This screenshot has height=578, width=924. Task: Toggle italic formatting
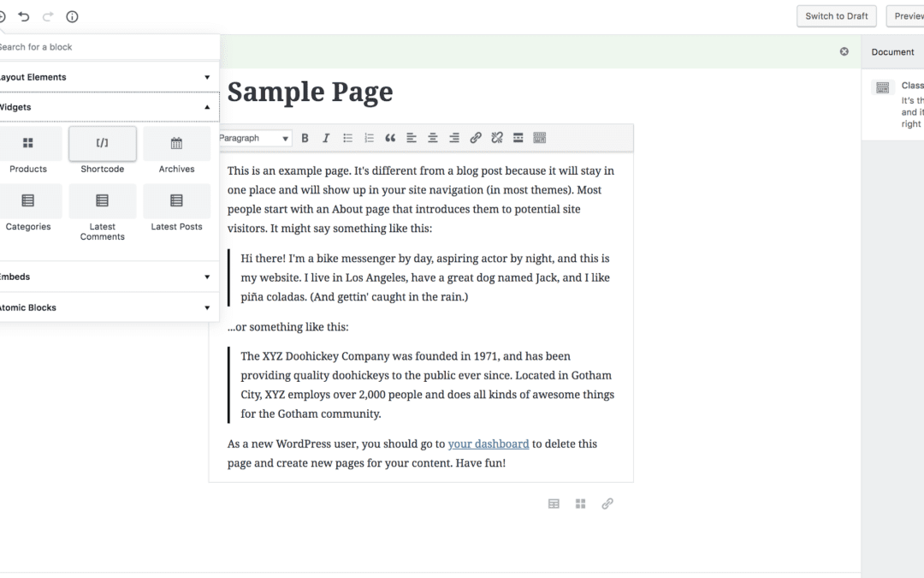click(x=326, y=137)
